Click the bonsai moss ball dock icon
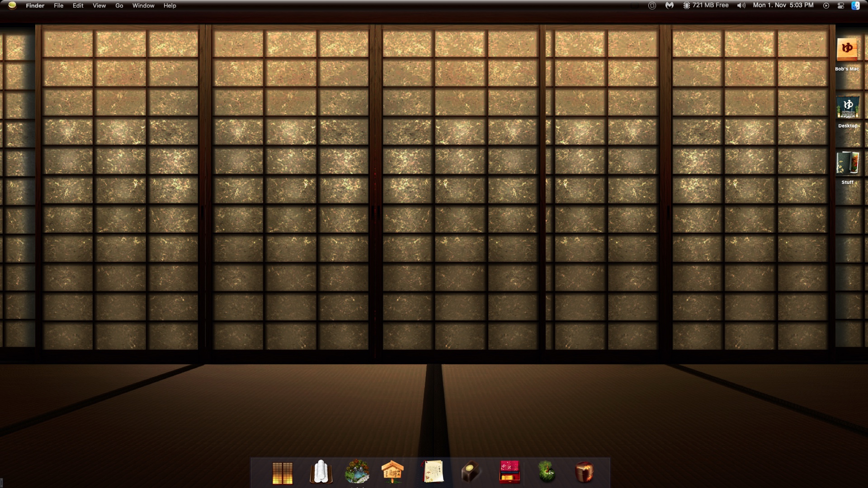 click(x=547, y=472)
